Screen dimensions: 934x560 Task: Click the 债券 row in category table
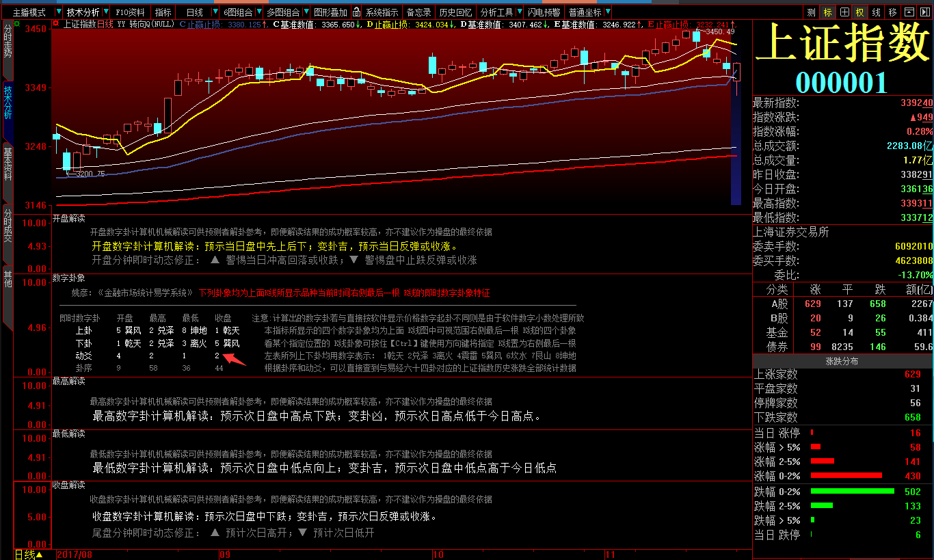point(842,347)
